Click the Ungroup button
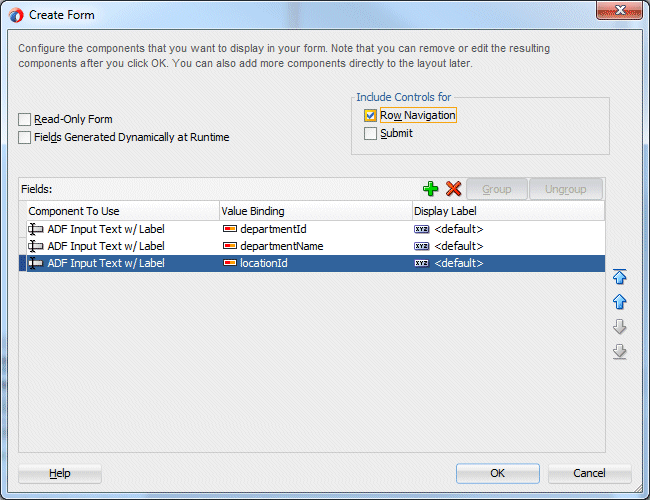 (565, 189)
